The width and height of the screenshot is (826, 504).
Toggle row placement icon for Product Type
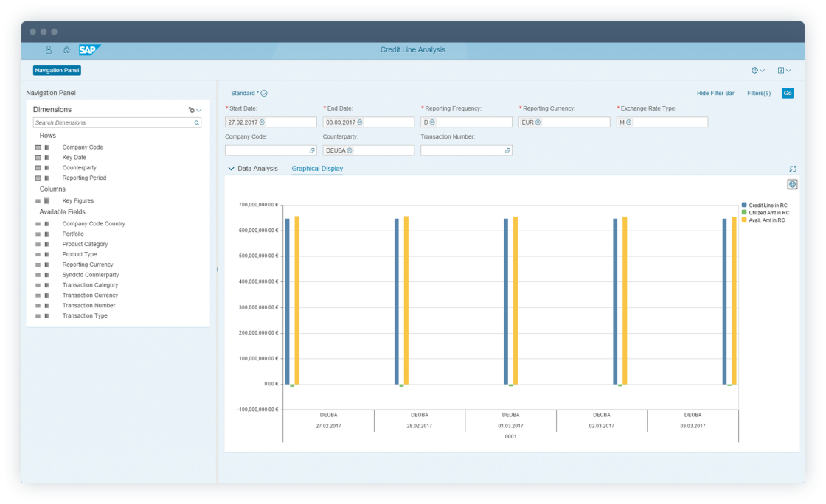point(38,254)
